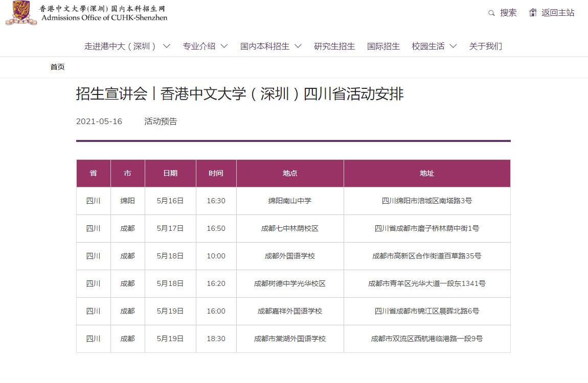Click the home icon beside 返回主站
This screenshot has height=383, width=588.
[532, 12]
